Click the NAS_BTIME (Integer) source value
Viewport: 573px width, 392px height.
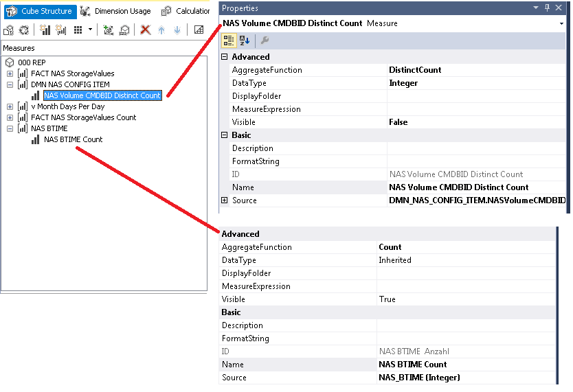(x=419, y=378)
